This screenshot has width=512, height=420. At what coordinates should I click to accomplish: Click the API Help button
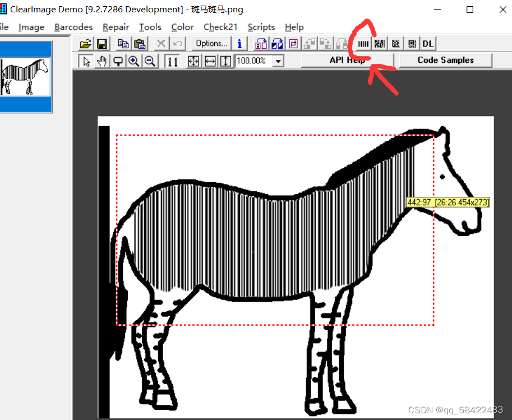pyautogui.click(x=348, y=61)
